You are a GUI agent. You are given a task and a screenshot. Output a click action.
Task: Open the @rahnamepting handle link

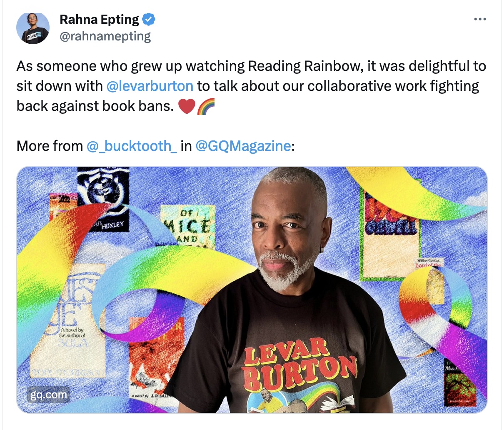[x=105, y=37]
